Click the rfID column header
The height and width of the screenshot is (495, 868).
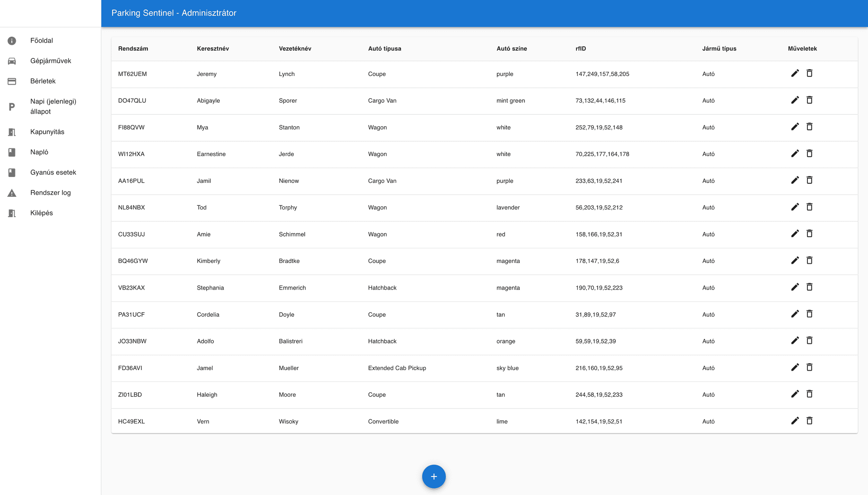click(x=580, y=49)
